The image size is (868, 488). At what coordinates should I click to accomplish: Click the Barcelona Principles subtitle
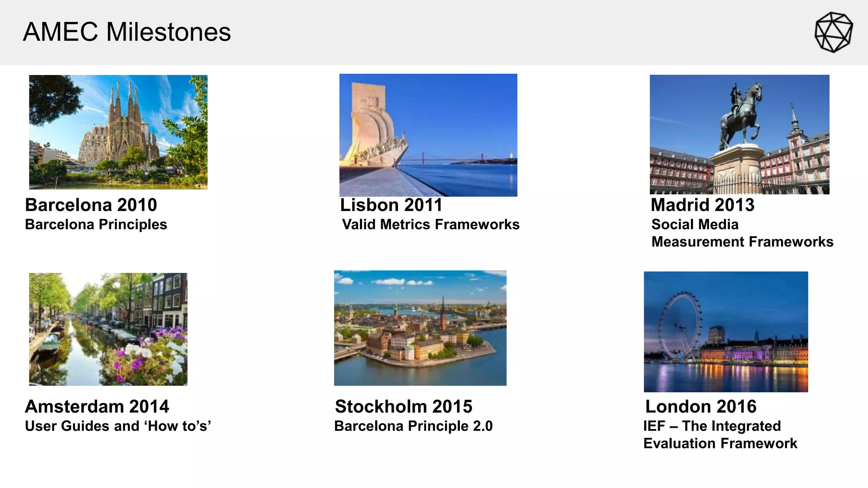[x=96, y=225]
